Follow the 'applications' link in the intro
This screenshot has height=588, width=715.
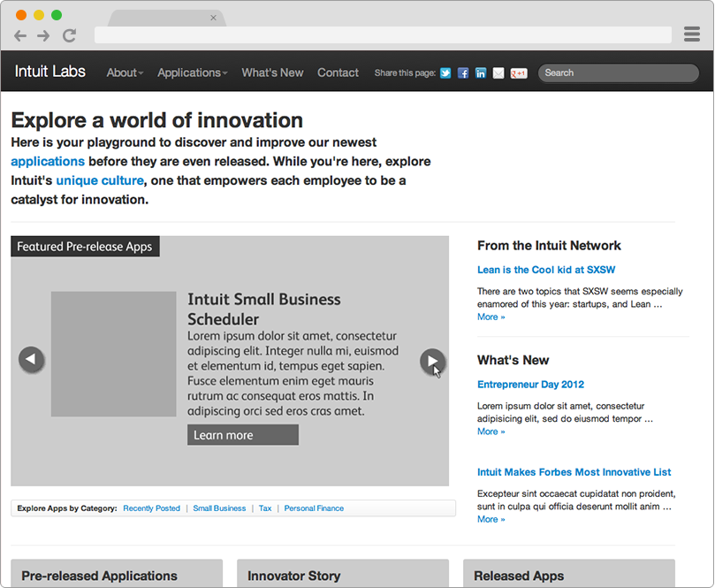pyautogui.click(x=48, y=162)
